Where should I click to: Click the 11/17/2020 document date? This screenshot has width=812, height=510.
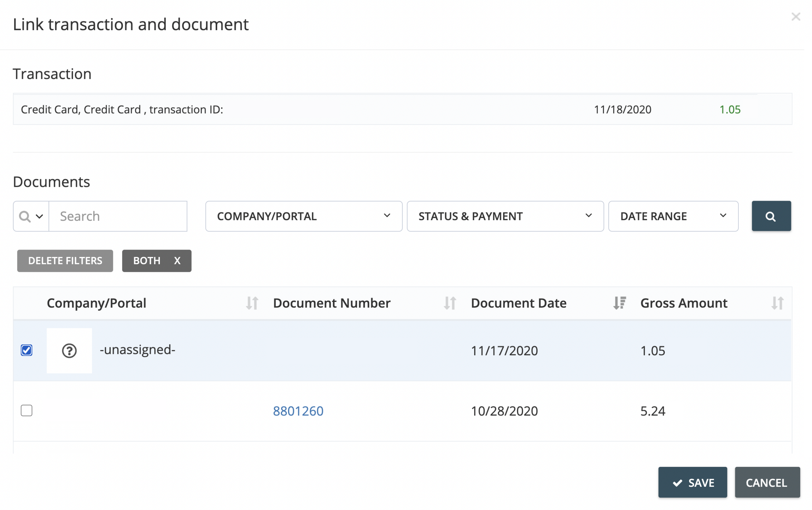504,351
